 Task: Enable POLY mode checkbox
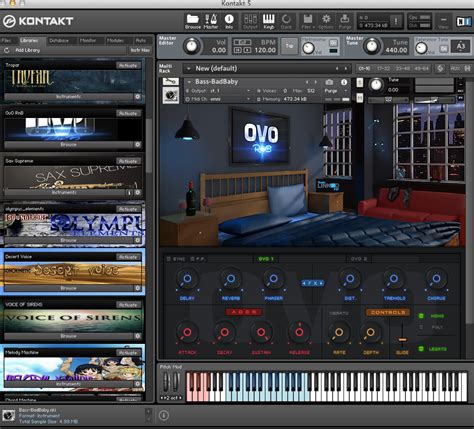coord(421,327)
